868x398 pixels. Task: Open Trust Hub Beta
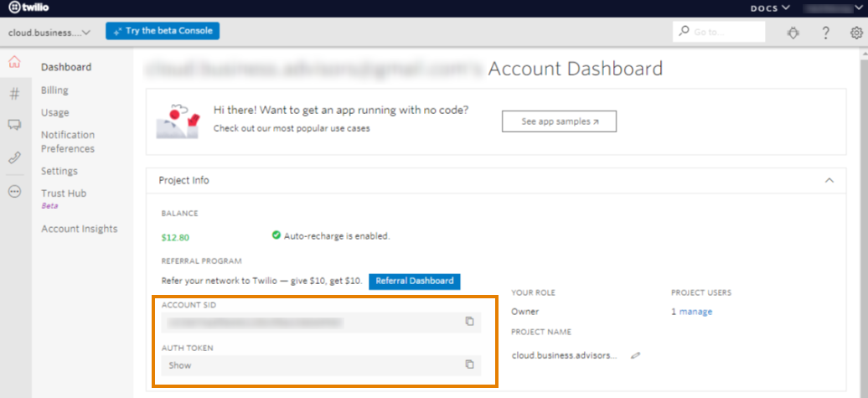[64, 199]
